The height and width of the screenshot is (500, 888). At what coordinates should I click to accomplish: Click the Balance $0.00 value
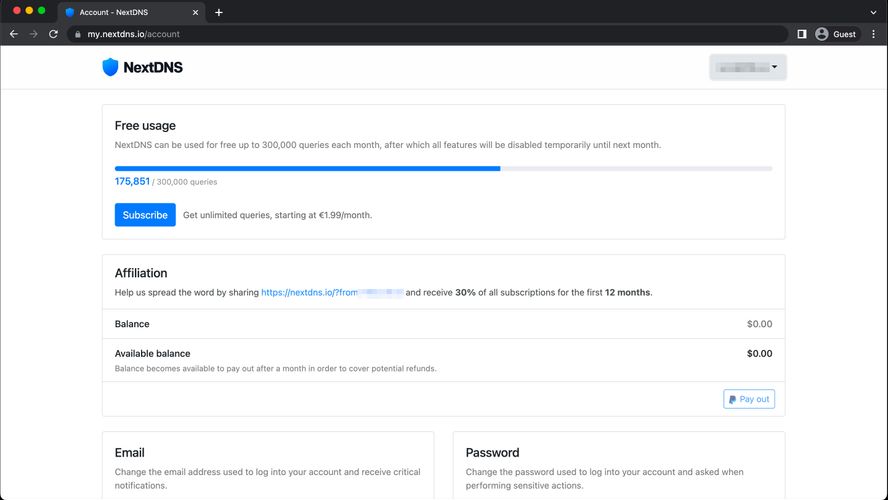[759, 324]
